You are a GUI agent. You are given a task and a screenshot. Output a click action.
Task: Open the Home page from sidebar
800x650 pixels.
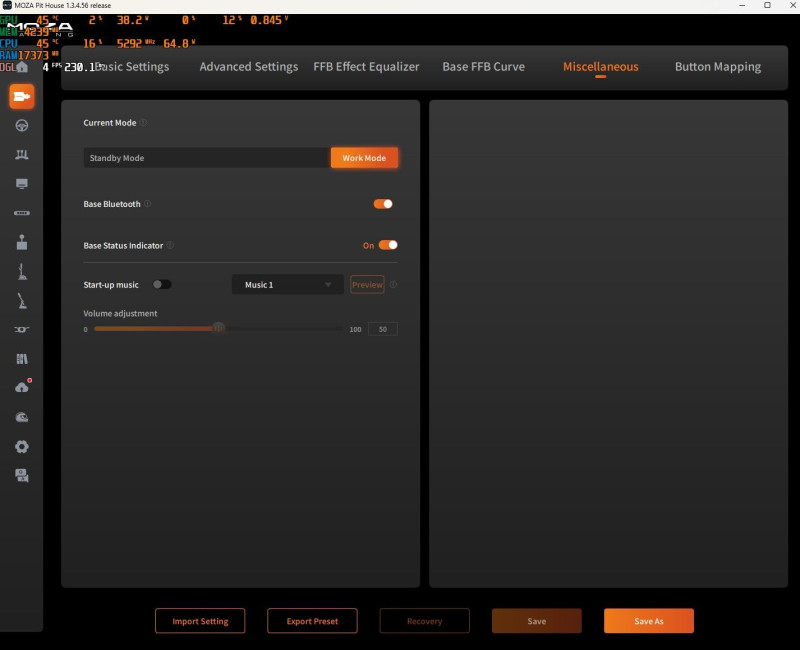pos(22,67)
